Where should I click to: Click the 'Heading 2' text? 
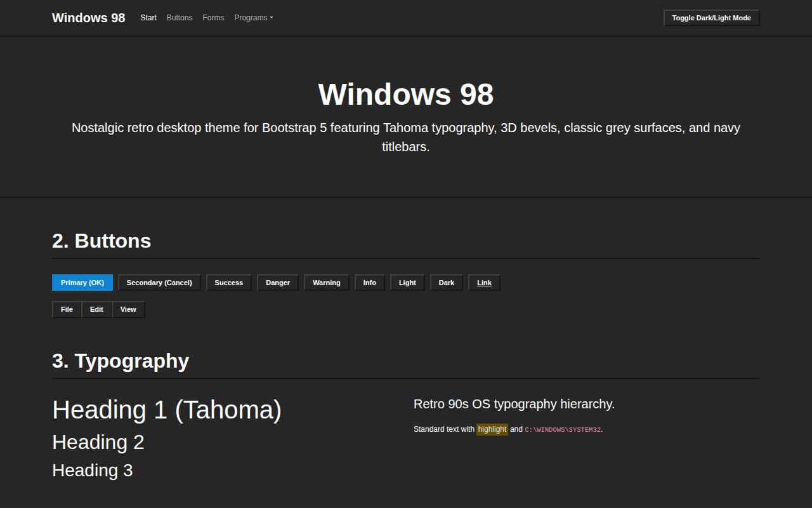point(98,442)
